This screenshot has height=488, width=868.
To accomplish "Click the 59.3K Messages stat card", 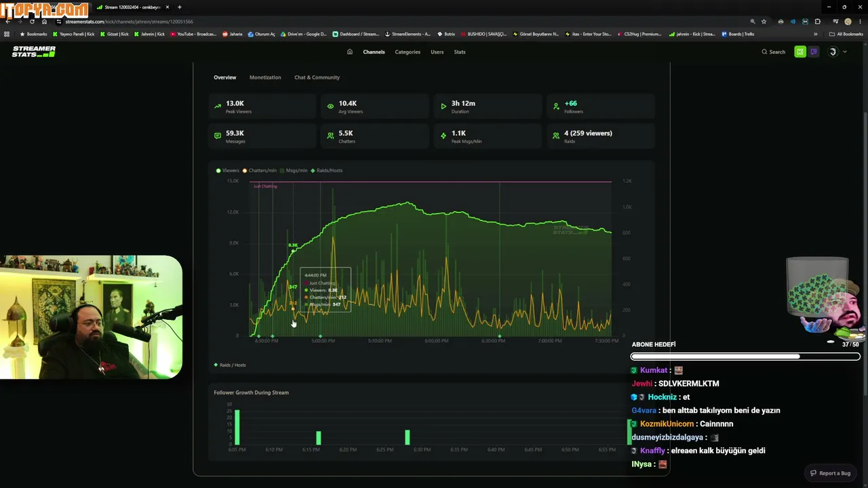I will (x=262, y=136).
